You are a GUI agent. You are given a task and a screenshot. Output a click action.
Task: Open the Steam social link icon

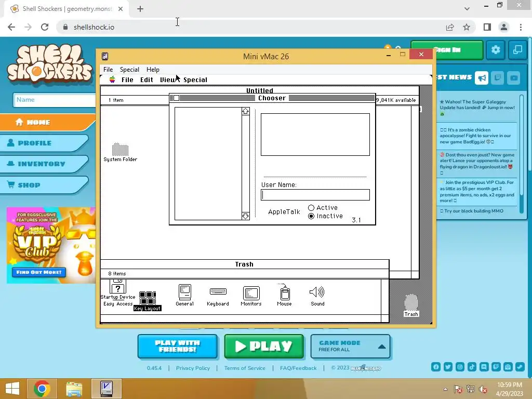pyautogui.click(x=520, y=367)
